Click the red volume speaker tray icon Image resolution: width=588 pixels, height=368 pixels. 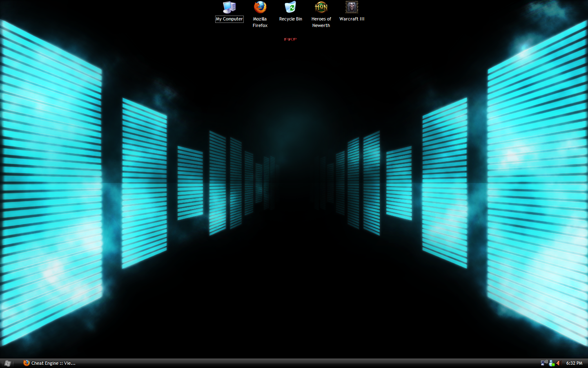point(558,363)
